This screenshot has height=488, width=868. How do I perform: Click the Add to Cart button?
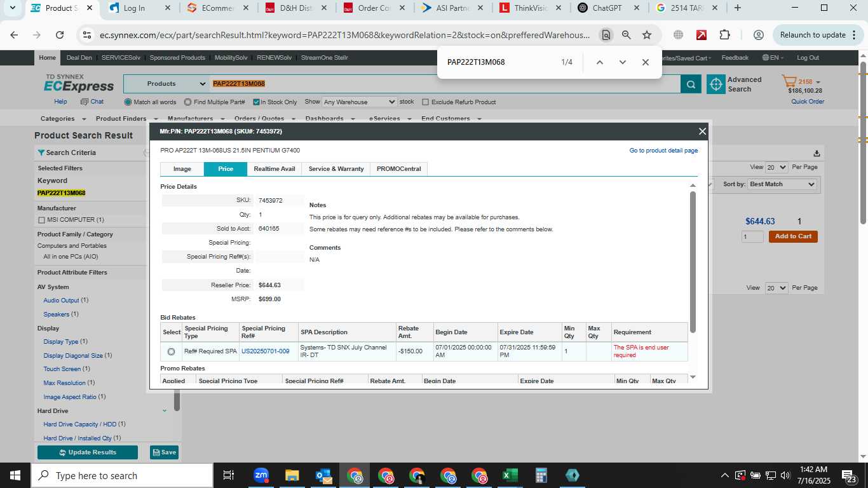click(x=793, y=236)
